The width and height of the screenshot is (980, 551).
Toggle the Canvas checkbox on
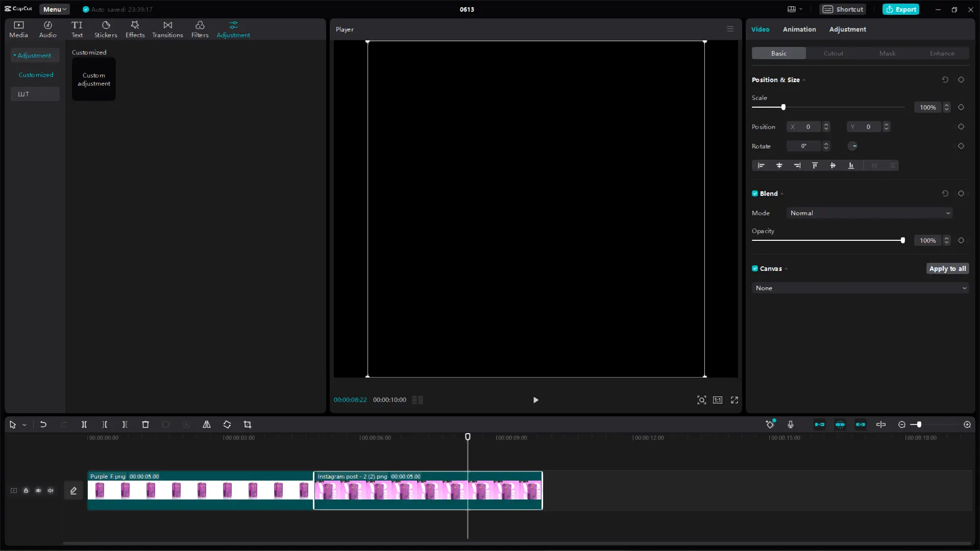pos(754,268)
